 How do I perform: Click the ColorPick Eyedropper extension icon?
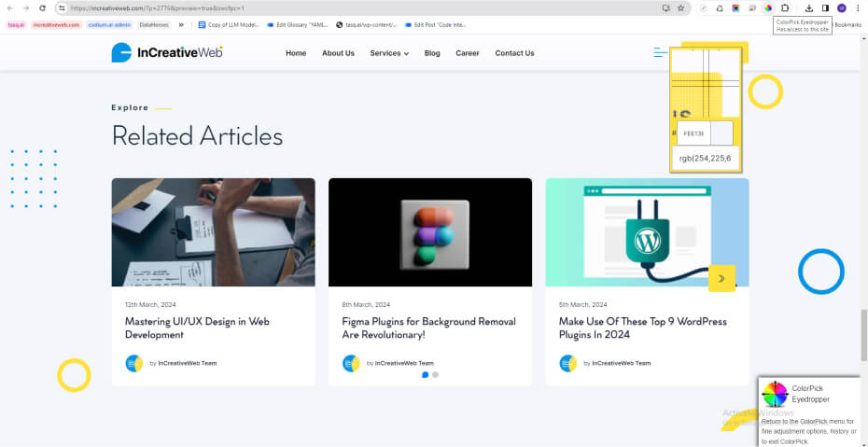point(768,7)
